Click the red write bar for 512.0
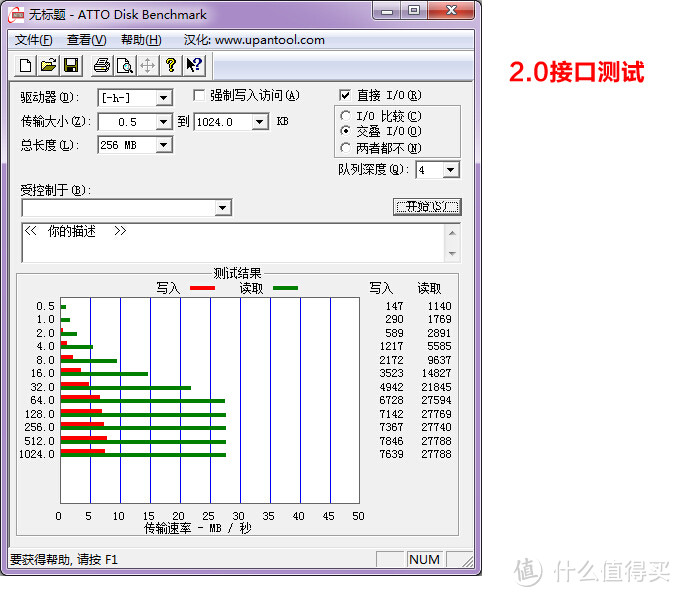 84,438
